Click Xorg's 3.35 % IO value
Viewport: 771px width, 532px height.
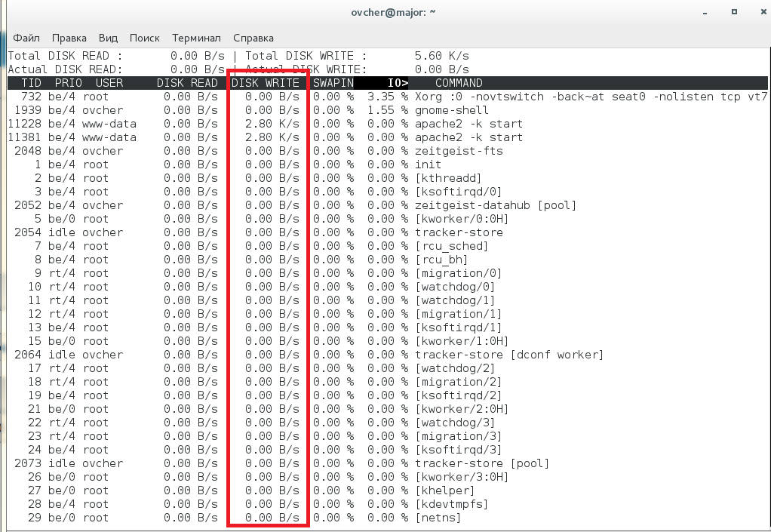tap(388, 97)
